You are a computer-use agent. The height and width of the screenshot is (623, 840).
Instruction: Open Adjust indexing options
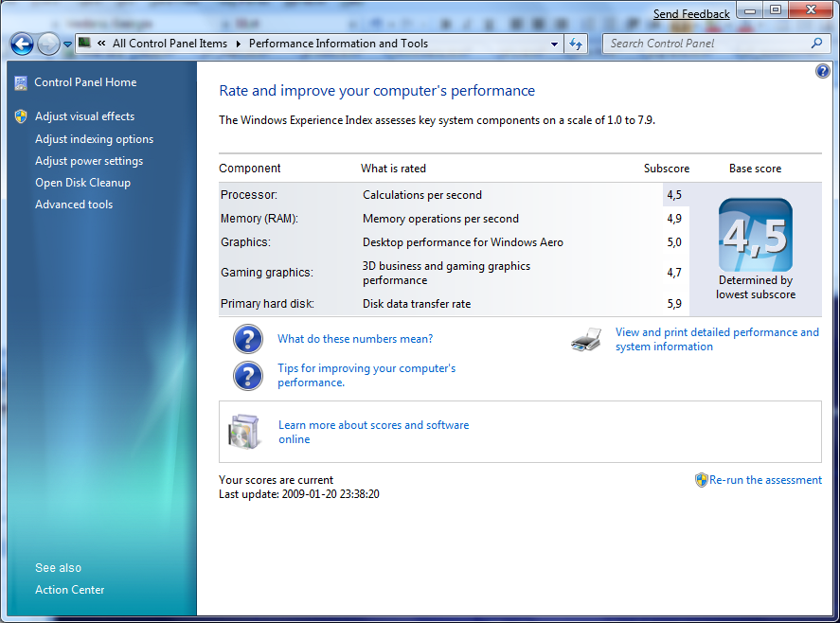point(95,139)
